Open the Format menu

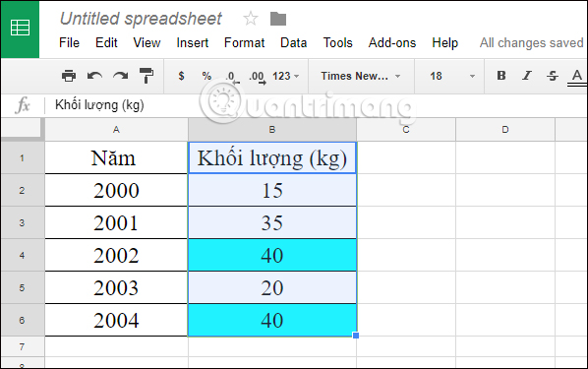point(244,42)
